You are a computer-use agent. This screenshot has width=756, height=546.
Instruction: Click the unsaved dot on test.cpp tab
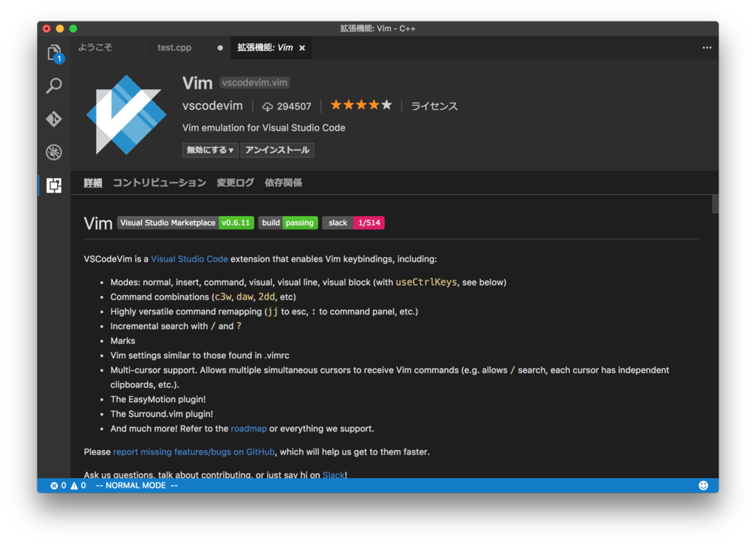pyautogui.click(x=220, y=48)
